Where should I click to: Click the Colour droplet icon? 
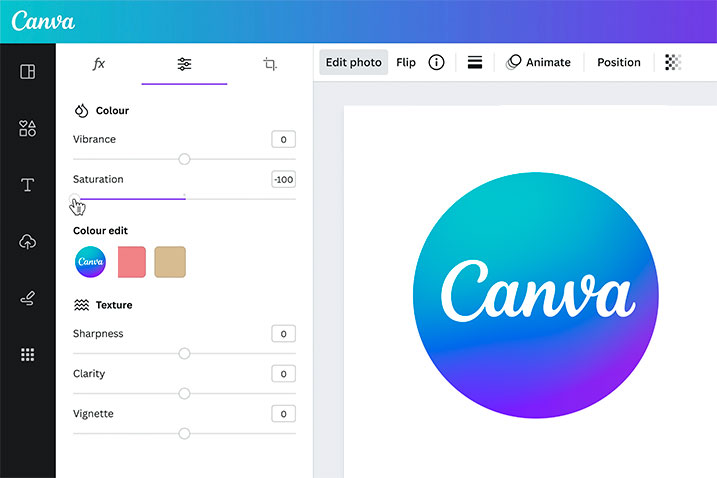81,111
